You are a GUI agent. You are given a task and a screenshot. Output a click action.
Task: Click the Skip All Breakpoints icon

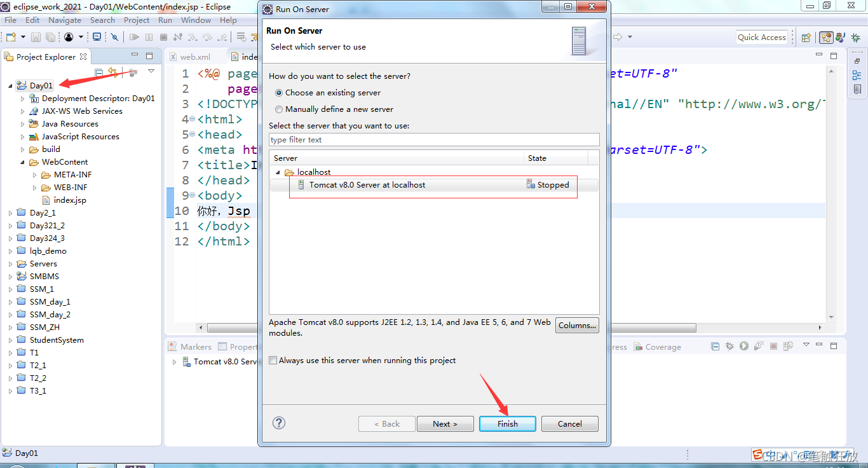pyautogui.click(x=114, y=38)
